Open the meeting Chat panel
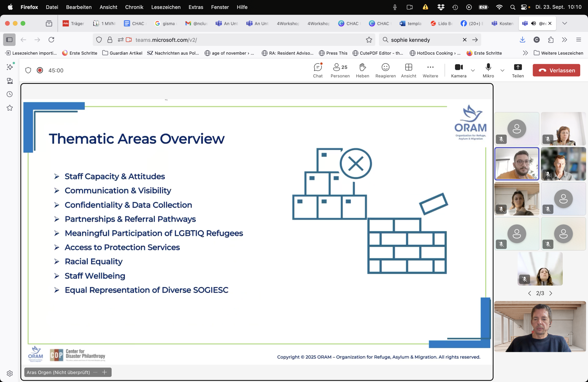Viewport: 588px width, 382px height. [318, 70]
